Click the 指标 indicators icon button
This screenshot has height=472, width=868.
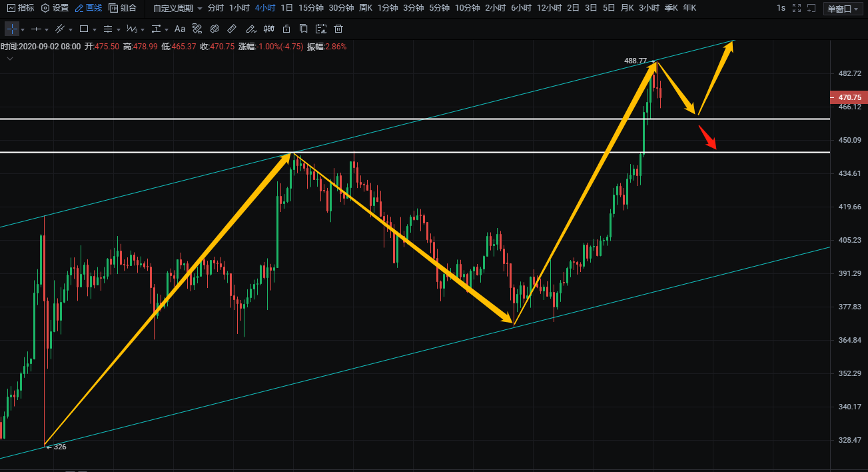(x=21, y=8)
